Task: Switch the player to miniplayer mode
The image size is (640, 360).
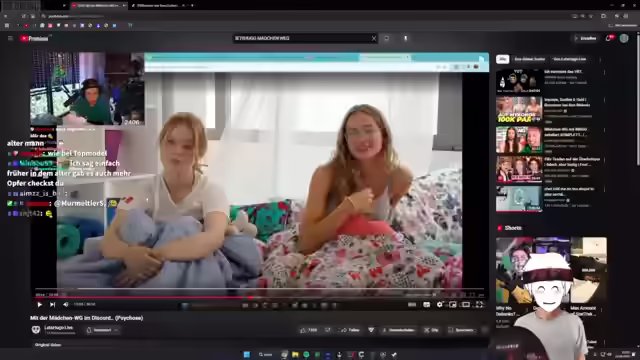Action: click(453, 304)
